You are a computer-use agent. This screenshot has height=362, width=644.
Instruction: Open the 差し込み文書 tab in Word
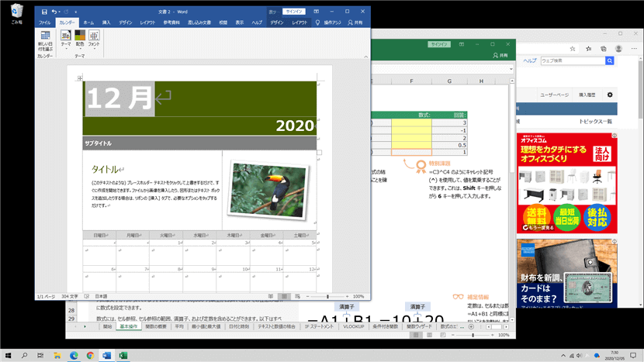click(x=199, y=22)
